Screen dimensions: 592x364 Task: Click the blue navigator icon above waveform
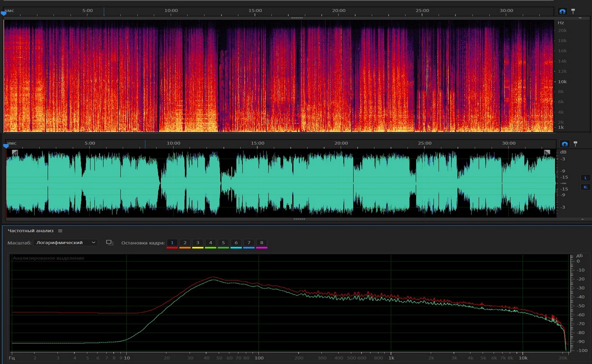[x=565, y=144]
